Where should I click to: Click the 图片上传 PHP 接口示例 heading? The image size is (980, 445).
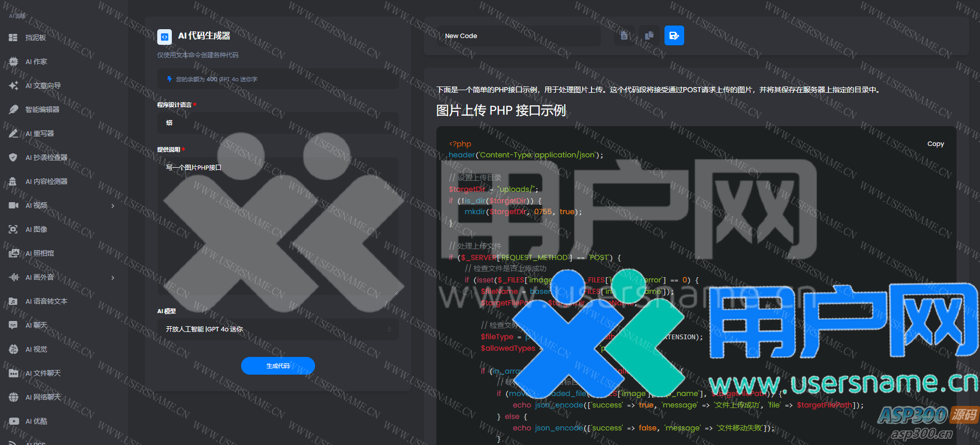tap(501, 110)
